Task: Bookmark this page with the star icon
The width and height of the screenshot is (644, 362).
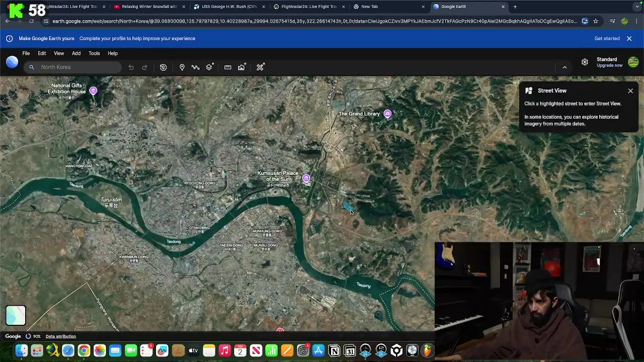Action: [x=596, y=21]
